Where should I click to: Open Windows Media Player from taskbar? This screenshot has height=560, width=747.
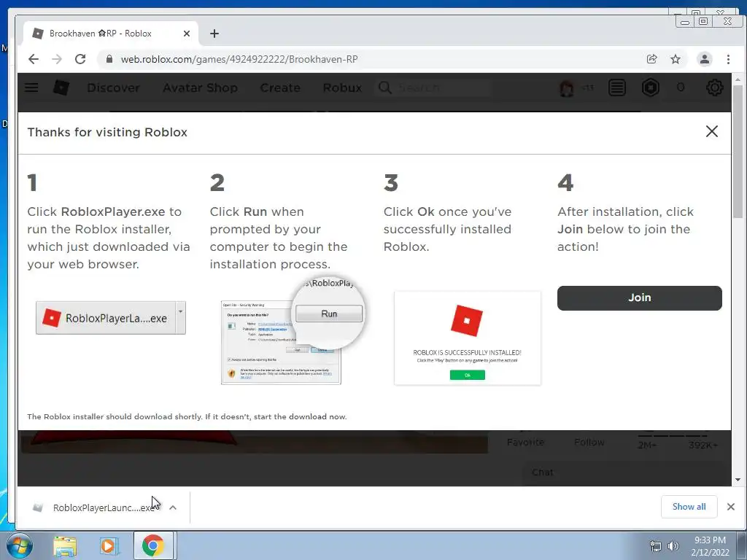pos(108,546)
